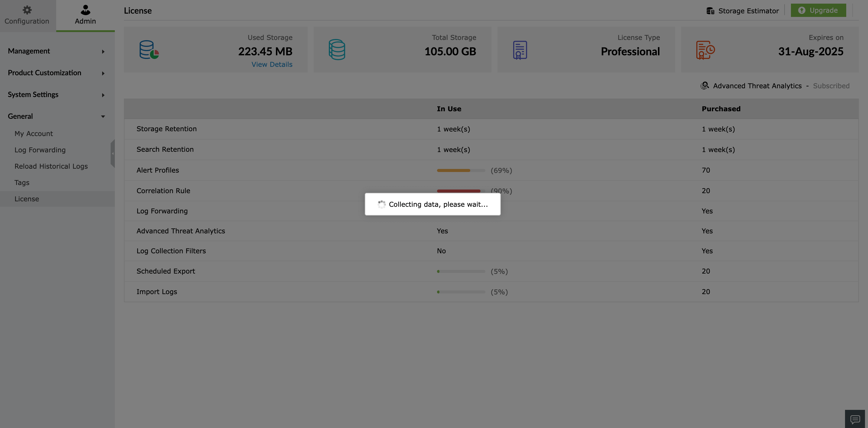The image size is (868, 428).
Task: Open the chat support icon
Action: click(x=855, y=419)
